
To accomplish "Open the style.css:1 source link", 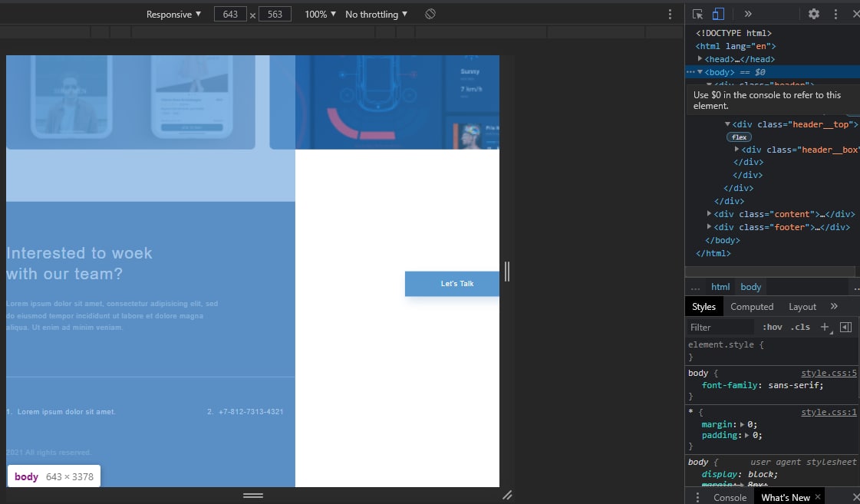I will tap(829, 412).
